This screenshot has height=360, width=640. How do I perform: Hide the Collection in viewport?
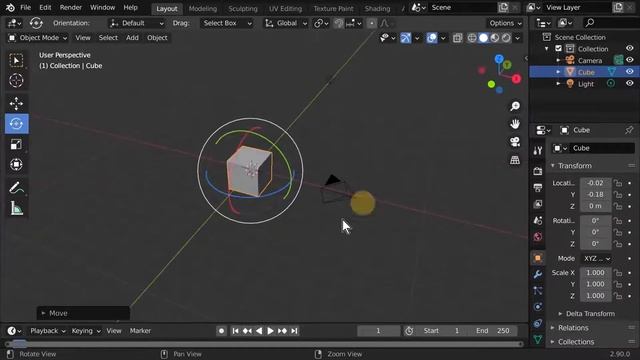[x=630, y=49]
